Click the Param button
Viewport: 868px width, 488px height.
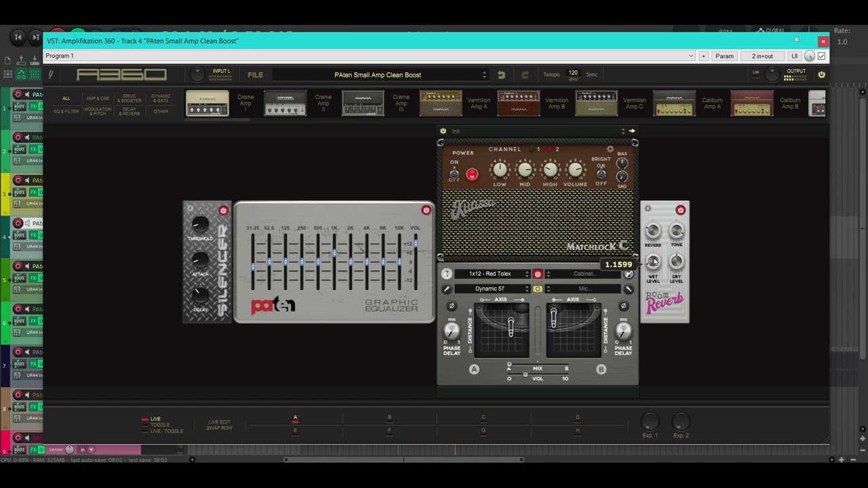click(724, 56)
